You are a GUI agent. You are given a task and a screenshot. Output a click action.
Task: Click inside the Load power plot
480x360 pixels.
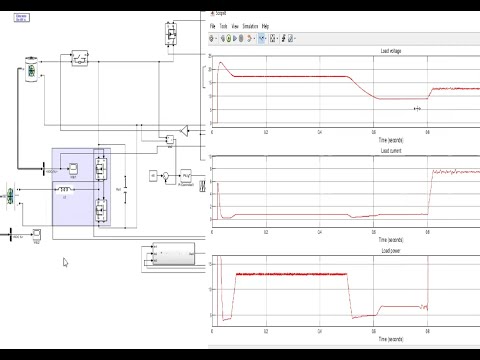click(x=346, y=291)
